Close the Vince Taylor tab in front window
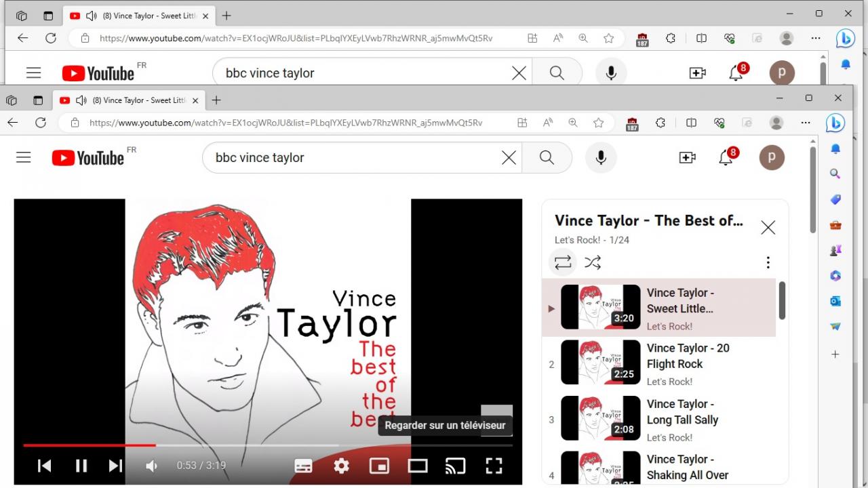 point(195,100)
